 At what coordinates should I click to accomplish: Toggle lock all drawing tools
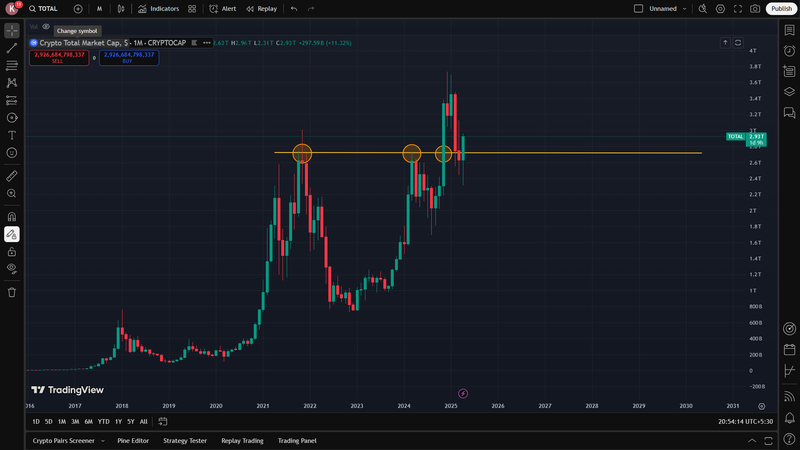coord(12,252)
